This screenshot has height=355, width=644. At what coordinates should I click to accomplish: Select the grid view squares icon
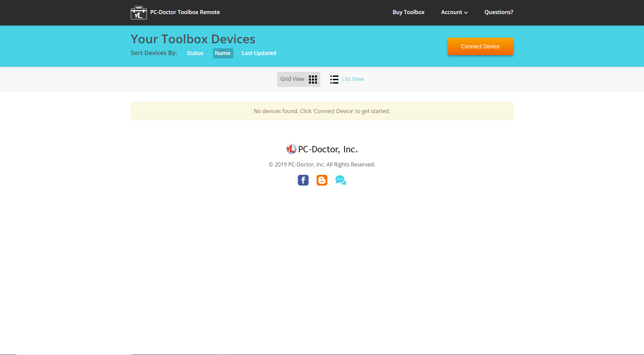click(x=313, y=79)
